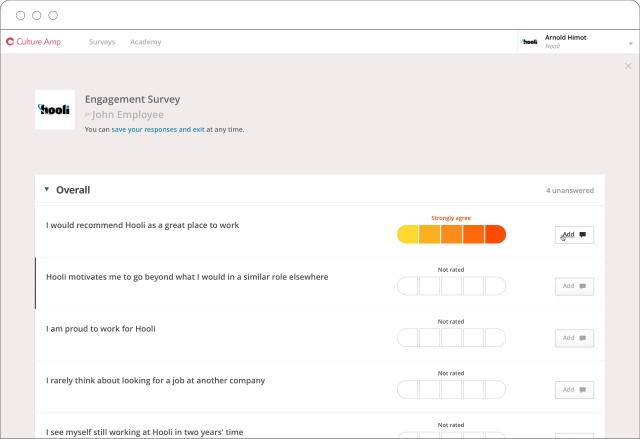
Task: Select the yellow first rating segment for recommend Hooli
Action: [407, 234]
